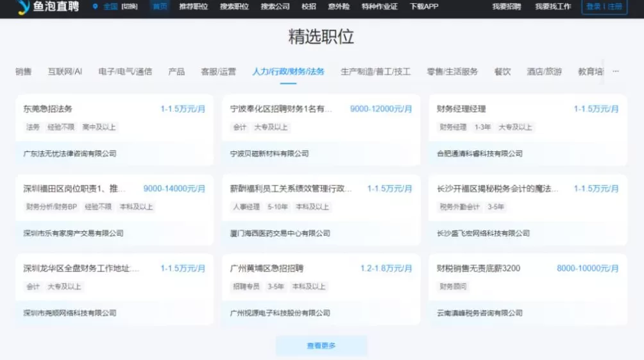The width and height of the screenshot is (644, 360).
Task: Select the 电子/电气/通信 category tab
Action: [x=125, y=71]
